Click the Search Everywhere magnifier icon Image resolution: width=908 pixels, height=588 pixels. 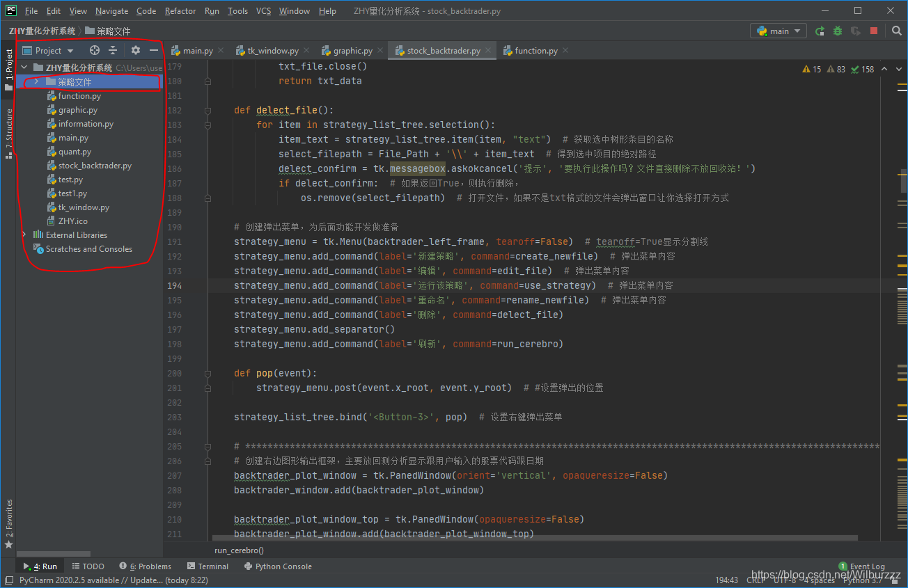click(x=897, y=31)
